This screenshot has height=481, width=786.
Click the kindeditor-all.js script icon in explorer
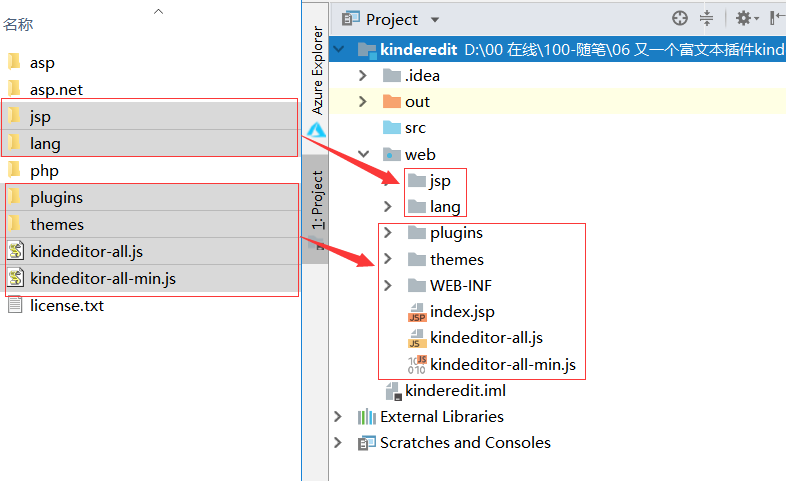point(16,251)
